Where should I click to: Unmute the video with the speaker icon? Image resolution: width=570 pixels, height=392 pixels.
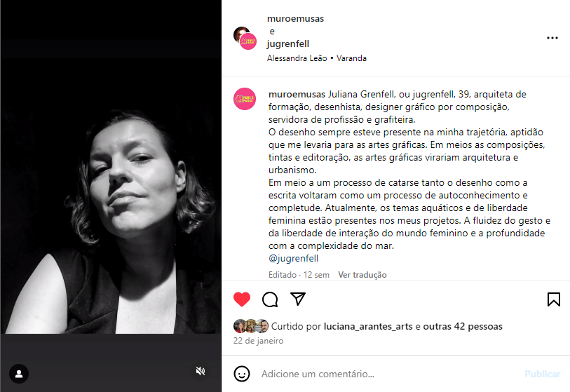pos(201,371)
